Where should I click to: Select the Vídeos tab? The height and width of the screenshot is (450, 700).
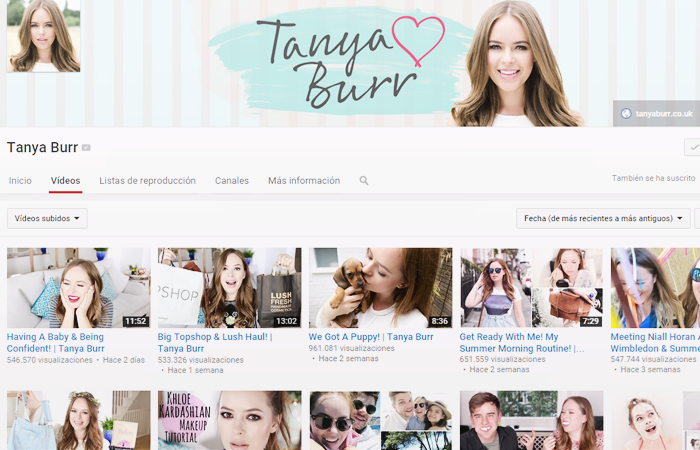point(66,180)
